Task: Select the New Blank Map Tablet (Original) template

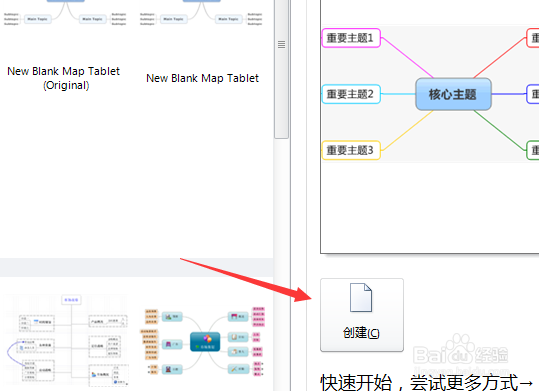Action: [64, 78]
